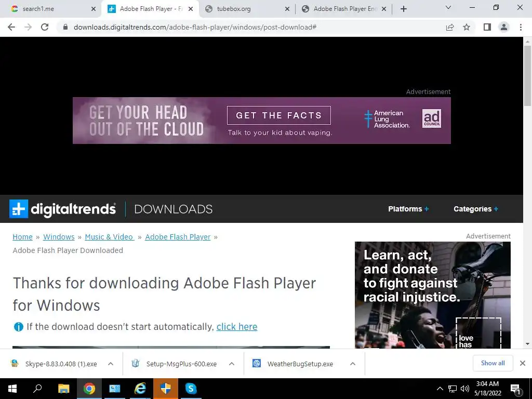The height and width of the screenshot is (399, 532).
Task: Click the 'click here' download link
Action: coord(237,327)
